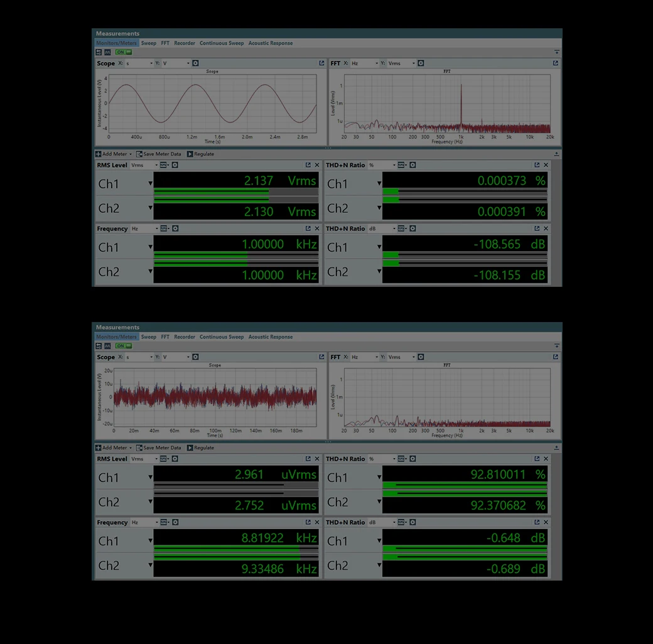This screenshot has height=644, width=653.
Task: Switch to FFT tab in upper window
Action: point(165,43)
